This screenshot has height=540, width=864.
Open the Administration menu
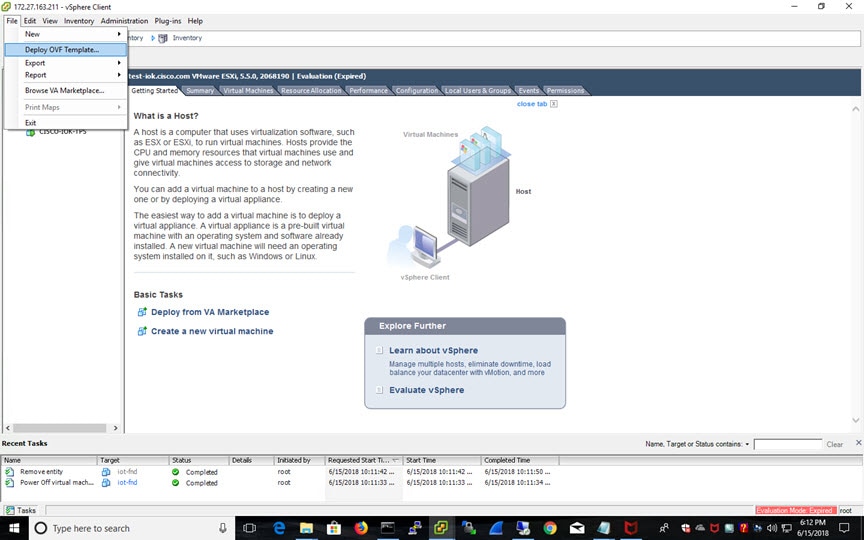[x=124, y=21]
